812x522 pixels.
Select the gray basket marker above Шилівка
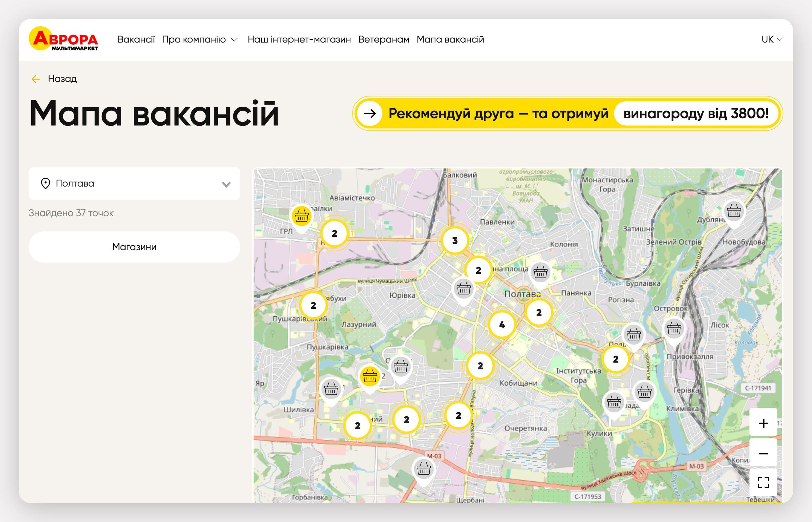[x=331, y=390]
